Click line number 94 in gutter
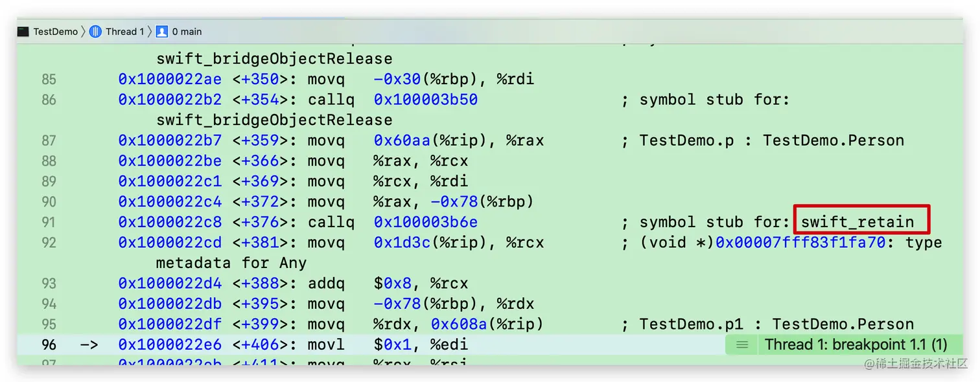The width and height of the screenshot is (980, 382). (x=49, y=304)
